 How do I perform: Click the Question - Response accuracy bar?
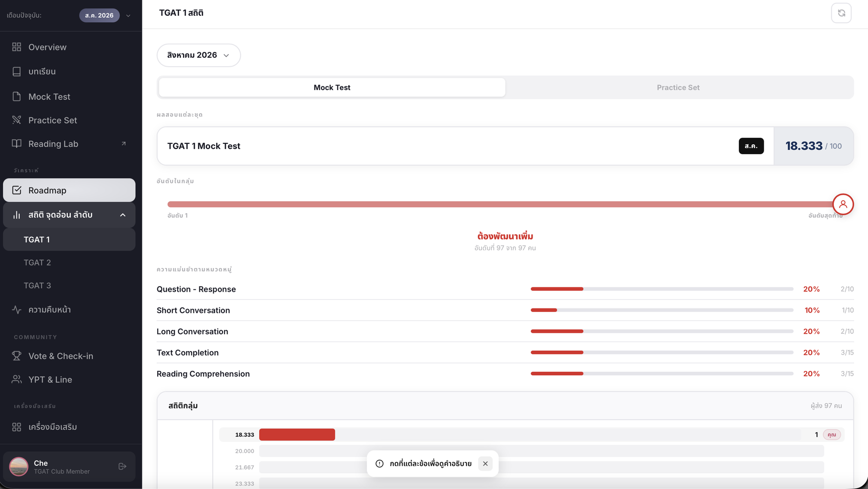point(662,289)
